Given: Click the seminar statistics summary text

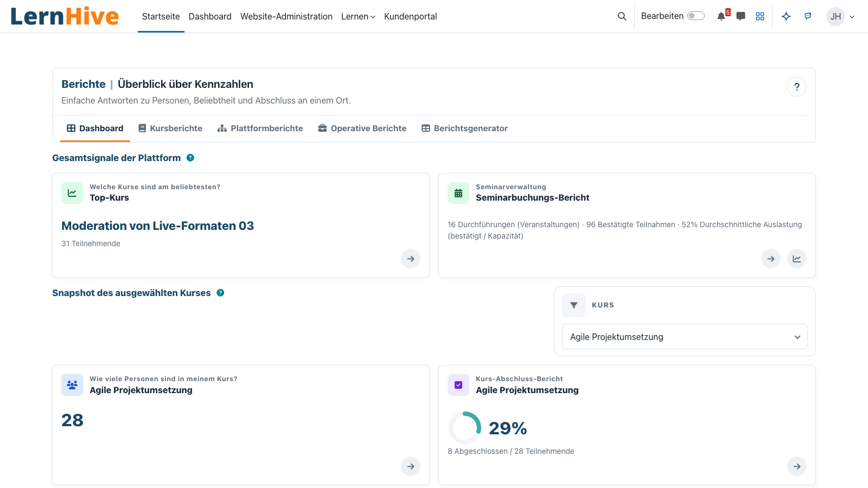Looking at the screenshot, I should click(x=624, y=230).
